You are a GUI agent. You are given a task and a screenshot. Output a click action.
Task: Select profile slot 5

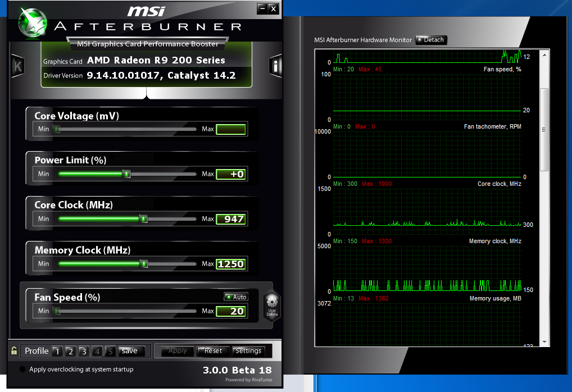[x=110, y=351]
